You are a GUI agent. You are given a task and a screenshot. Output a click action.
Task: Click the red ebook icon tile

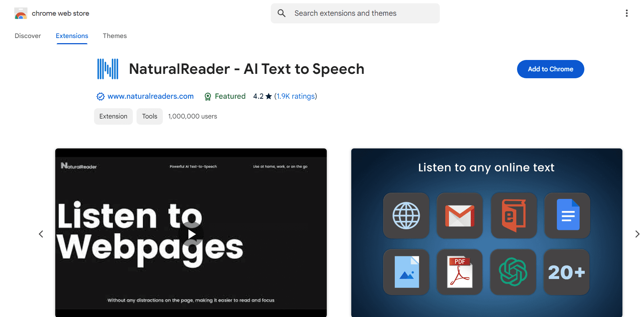pos(514,216)
